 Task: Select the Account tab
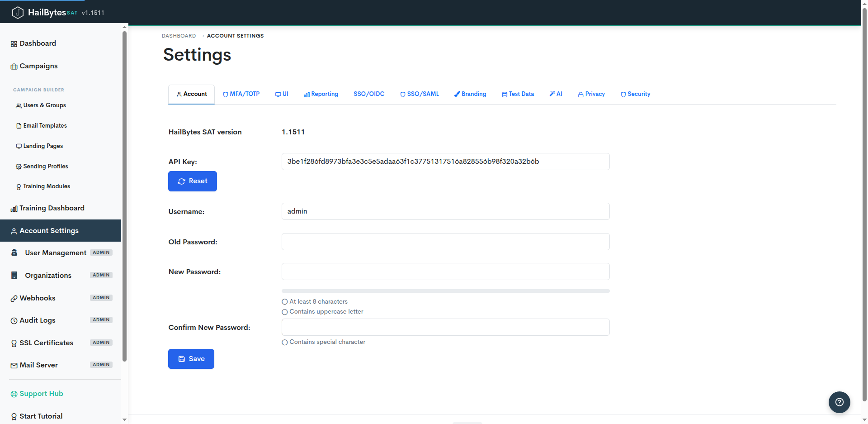pos(192,94)
